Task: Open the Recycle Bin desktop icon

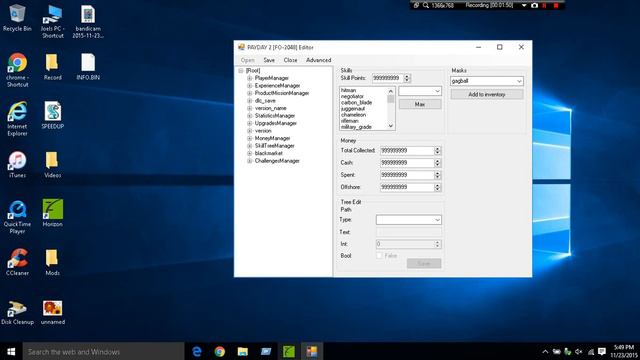Action: pyautogui.click(x=17, y=18)
